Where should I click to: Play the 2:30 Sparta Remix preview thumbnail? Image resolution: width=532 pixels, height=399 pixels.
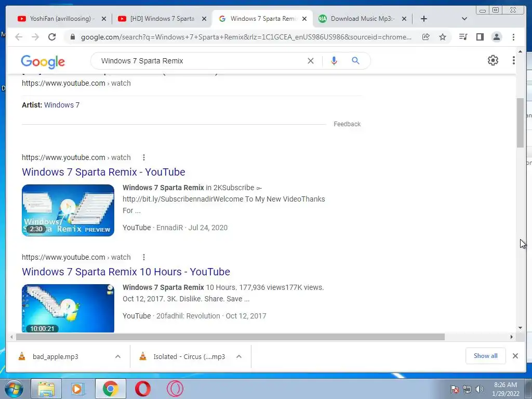point(68,210)
